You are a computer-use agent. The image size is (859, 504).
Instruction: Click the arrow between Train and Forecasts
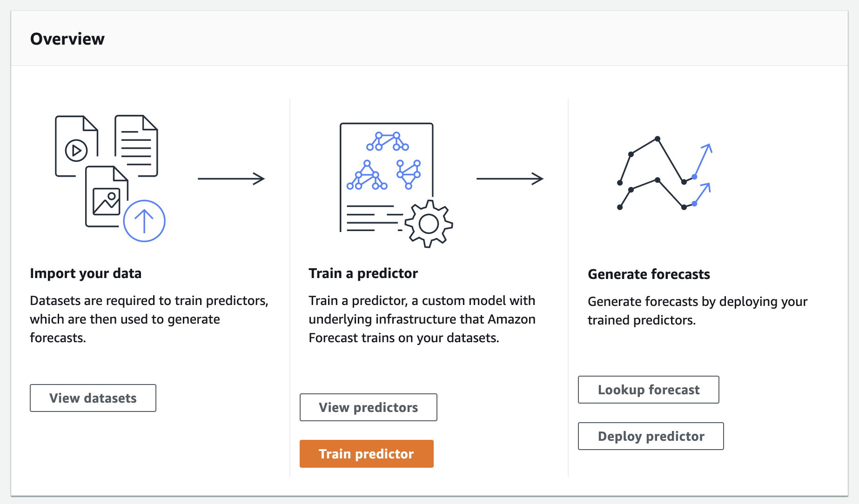[510, 179]
